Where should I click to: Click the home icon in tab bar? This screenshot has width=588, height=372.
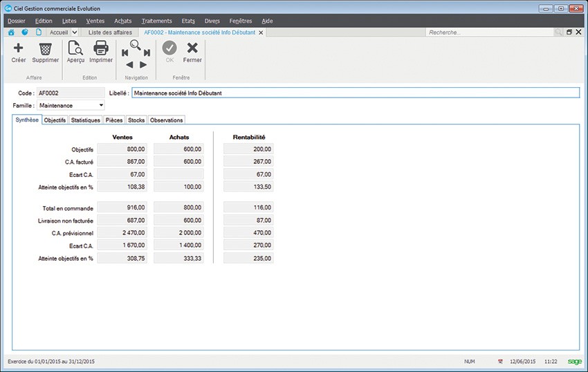point(11,32)
